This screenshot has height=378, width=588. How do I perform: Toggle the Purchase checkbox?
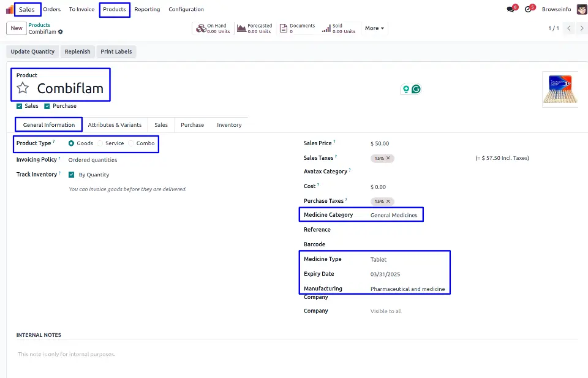(x=47, y=107)
